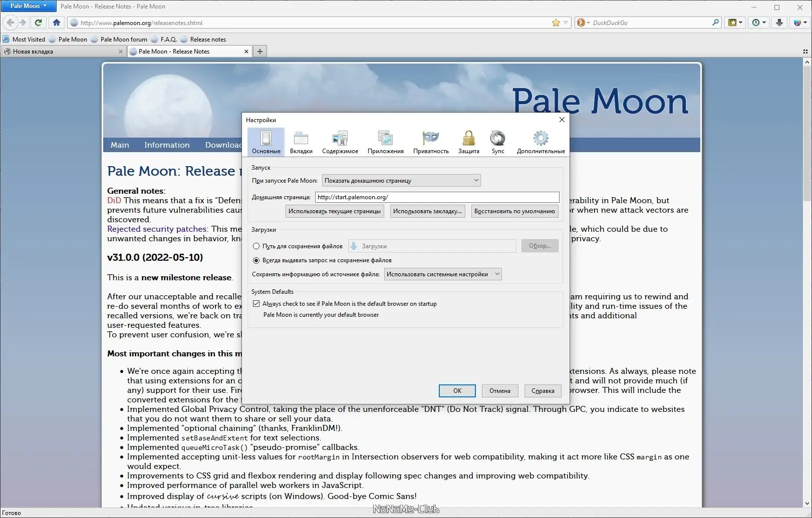Image resolution: width=812 pixels, height=518 pixels.
Task: Open the Pale Moon bookmark
Action: pyautogui.click(x=68, y=40)
